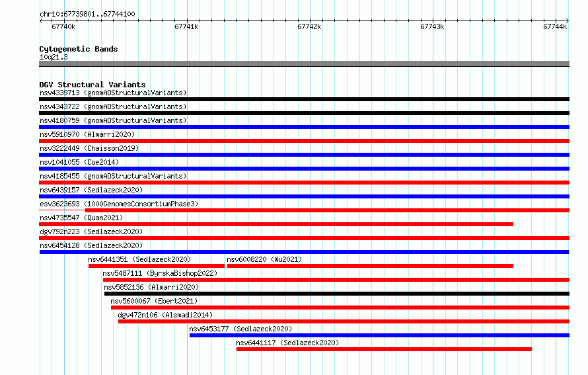Click the red bar under nsv6441351
Screen dimensions: 588x375
[x=157, y=266]
